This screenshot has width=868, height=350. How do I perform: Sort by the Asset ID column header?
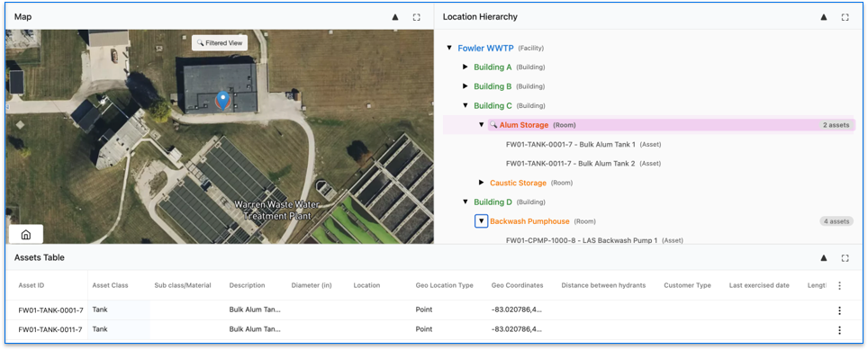[x=32, y=285]
